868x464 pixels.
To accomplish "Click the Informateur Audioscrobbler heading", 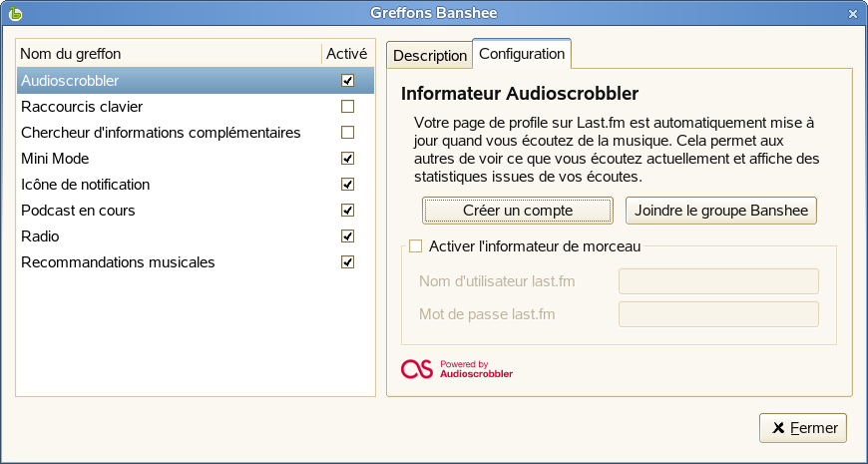I will tap(520, 94).
